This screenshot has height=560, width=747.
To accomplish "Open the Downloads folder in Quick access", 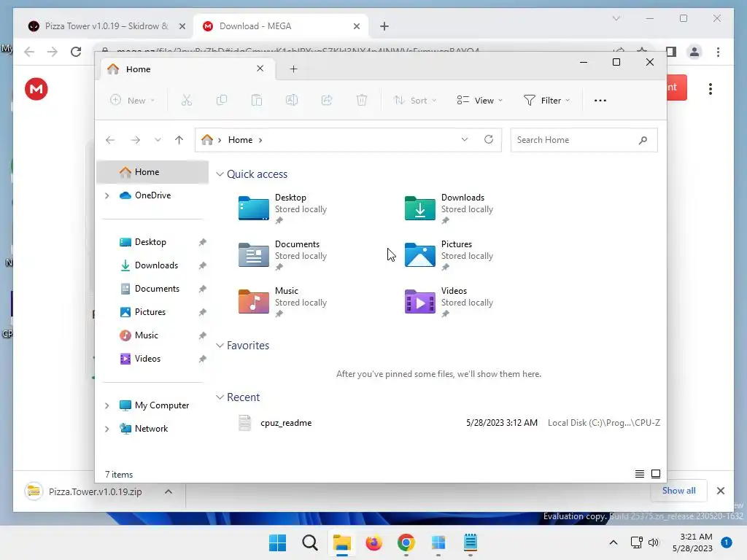I will (x=449, y=209).
